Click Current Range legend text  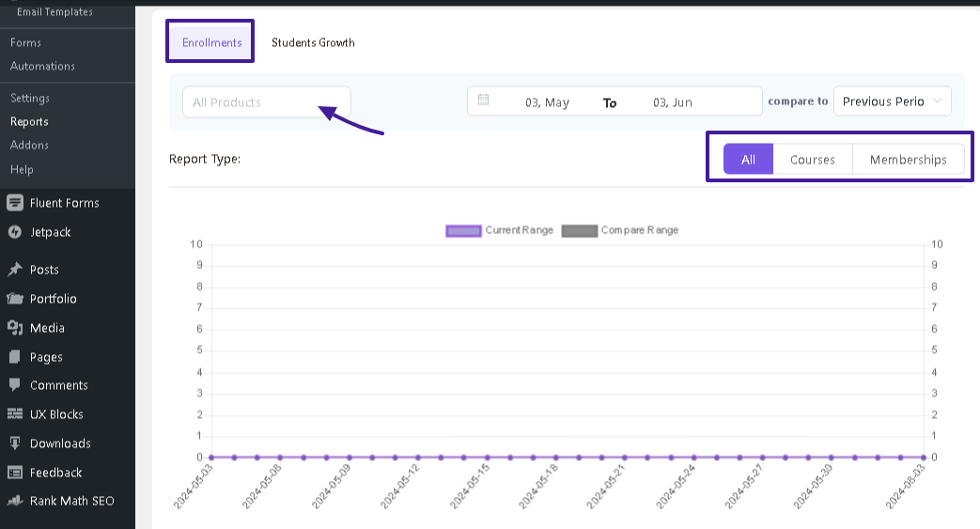click(520, 230)
